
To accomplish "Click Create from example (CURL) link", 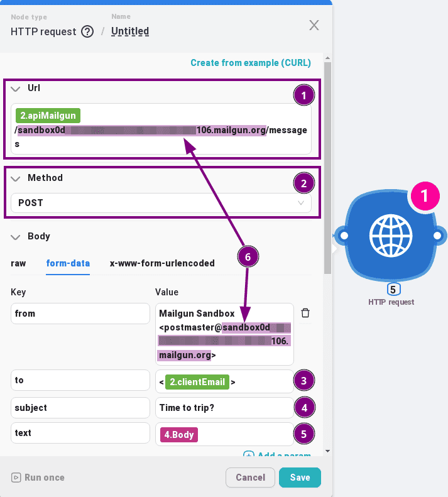I will [251, 63].
